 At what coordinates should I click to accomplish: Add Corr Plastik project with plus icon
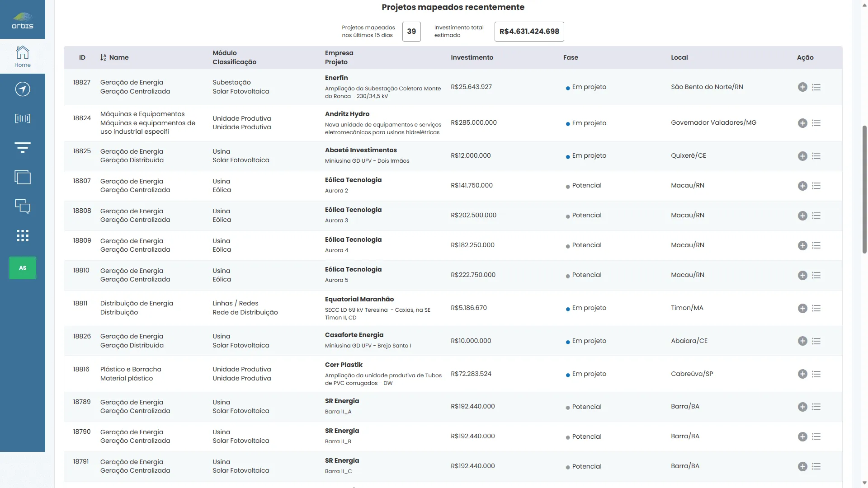[802, 374]
